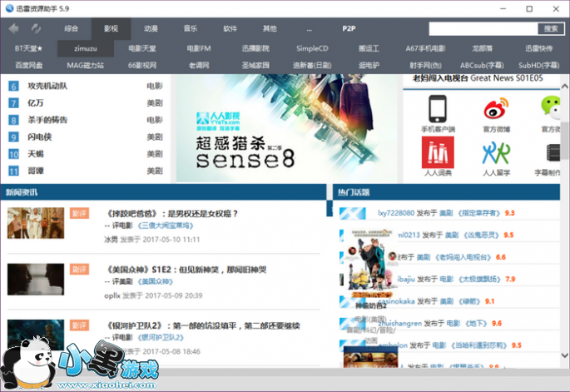Switch to the 动漫 tab
This screenshot has width=570, height=392.
pyautogui.click(x=151, y=28)
